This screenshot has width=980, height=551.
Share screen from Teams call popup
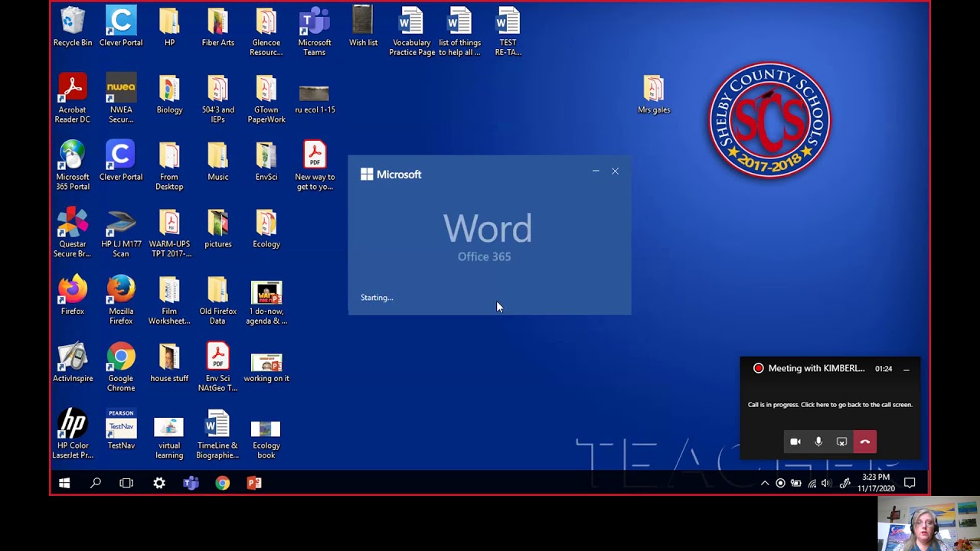(x=841, y=442)
